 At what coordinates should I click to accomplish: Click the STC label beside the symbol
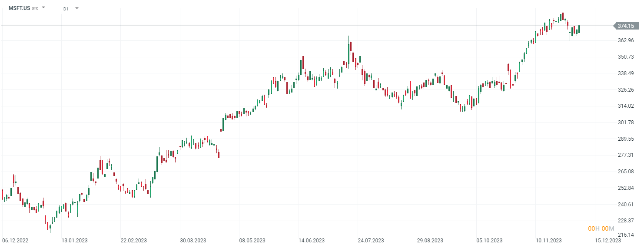pyautogui.click(x=35, y=9)
